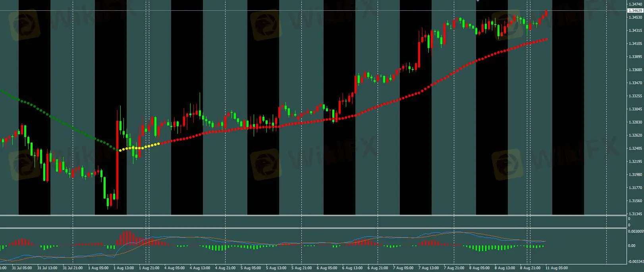This screenshot has width=644, height=272.
Task: Click the 7 Aug 13:00 time label
Action: pos(428,268)
